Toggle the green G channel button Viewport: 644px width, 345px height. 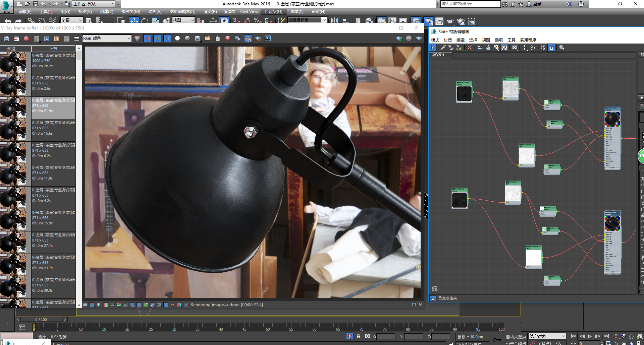click(158, 39)
